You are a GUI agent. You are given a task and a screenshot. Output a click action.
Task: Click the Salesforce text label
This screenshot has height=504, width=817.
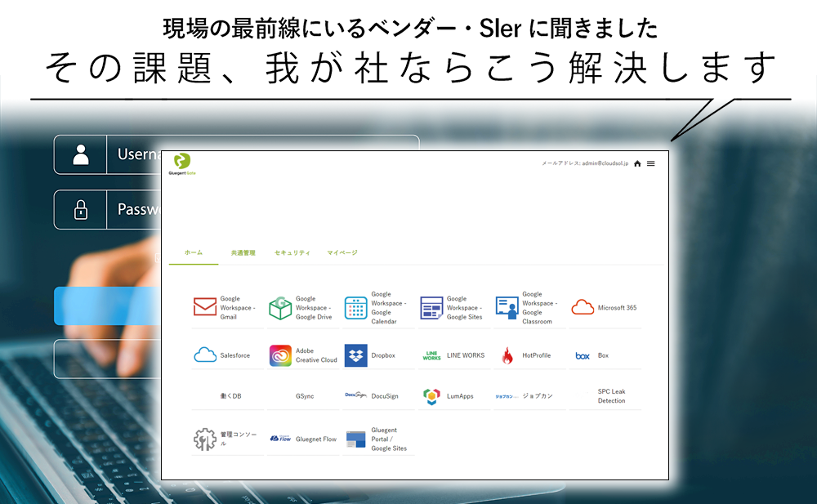tap(234, 355)
